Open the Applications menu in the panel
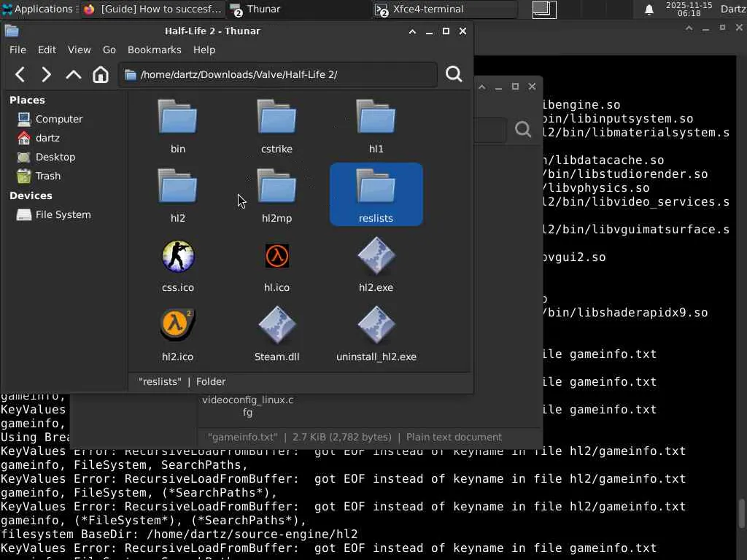This screenshot has height=560, width=747. tap(40, 9)
